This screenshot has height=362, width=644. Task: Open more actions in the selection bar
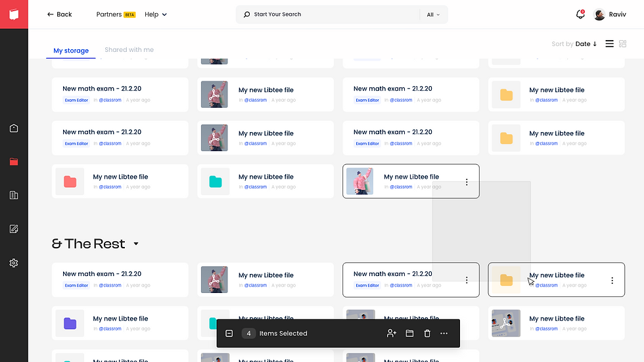tap(444, 333)
